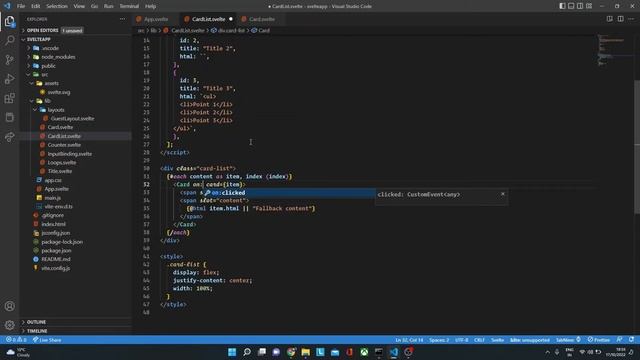This screenshot has height=360, width=640.
Task: Click the TabNine status bar item
Action: (x=568, y=340)
